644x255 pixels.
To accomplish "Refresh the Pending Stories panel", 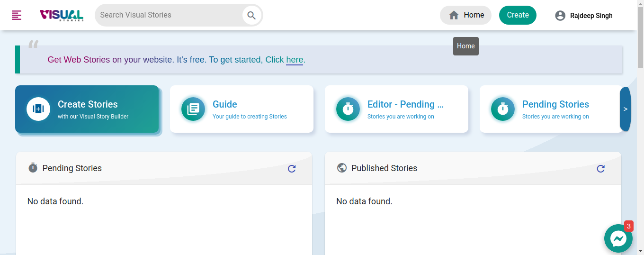I will click(292, 169).
